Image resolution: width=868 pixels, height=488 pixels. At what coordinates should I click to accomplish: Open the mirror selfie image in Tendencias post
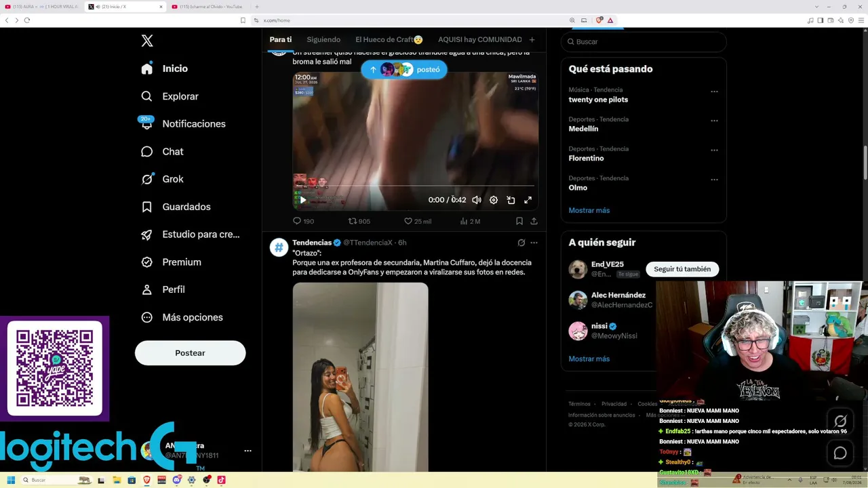tap(360, 377)
